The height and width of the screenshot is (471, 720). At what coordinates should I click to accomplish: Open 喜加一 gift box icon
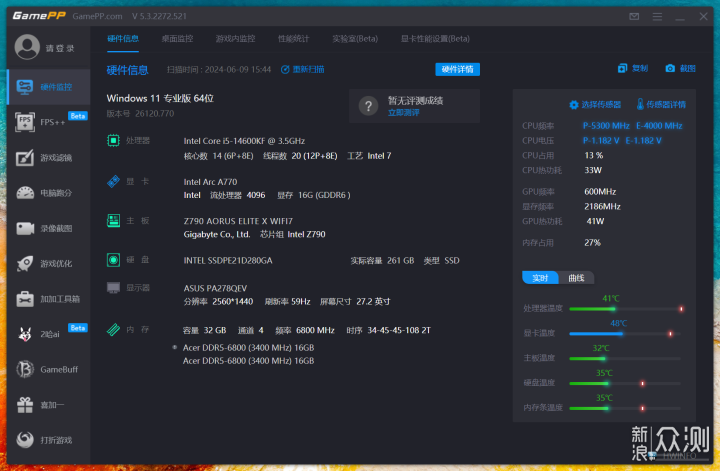(x=25, y=405)
